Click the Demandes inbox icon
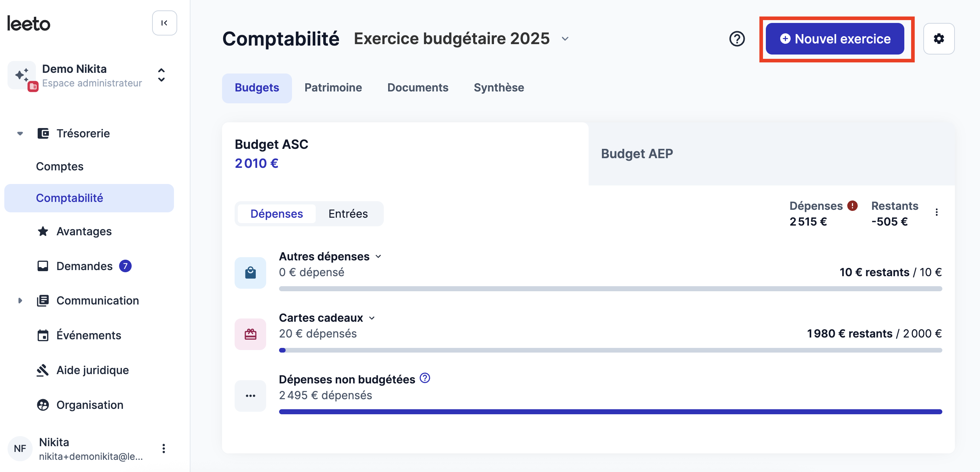The image size is (980, 472). [43, 266]
